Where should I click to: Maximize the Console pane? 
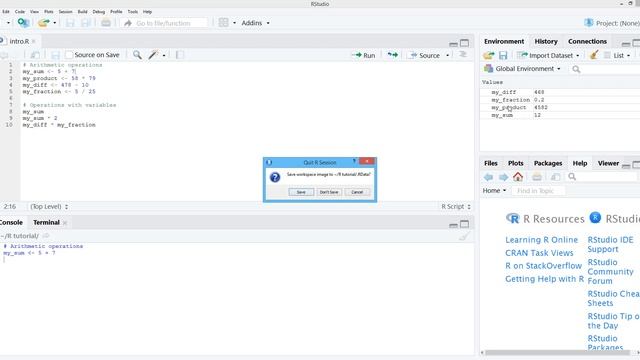pos(464,224)
